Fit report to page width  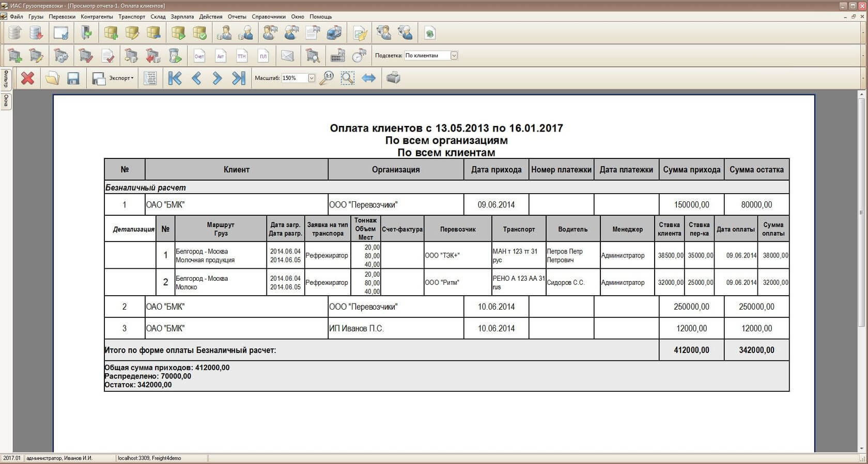click(x=368, y=78)
